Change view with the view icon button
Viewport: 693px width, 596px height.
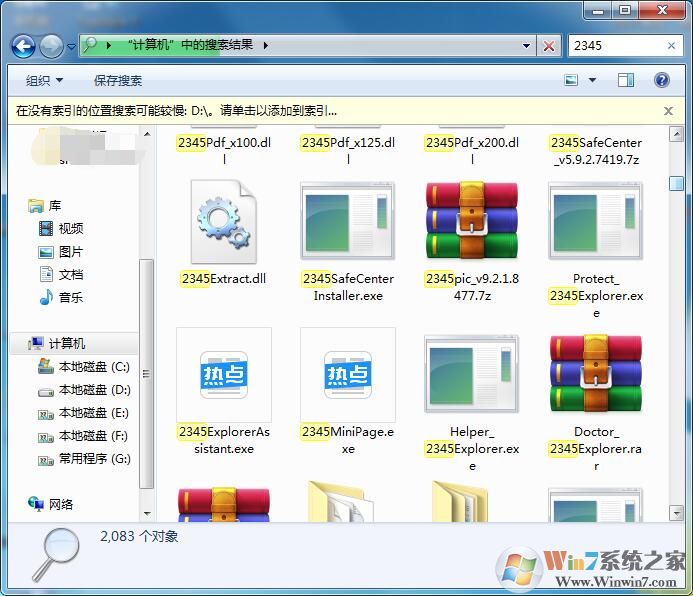pyautogui.click(x=571, y=80)
